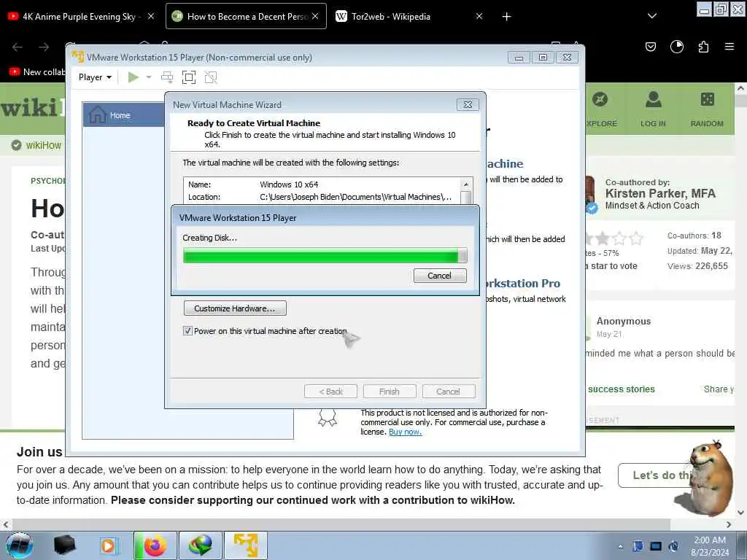Toggle Power on this virtual machine after creation
This screenshot has width=747, height=560.
point(187,331)
